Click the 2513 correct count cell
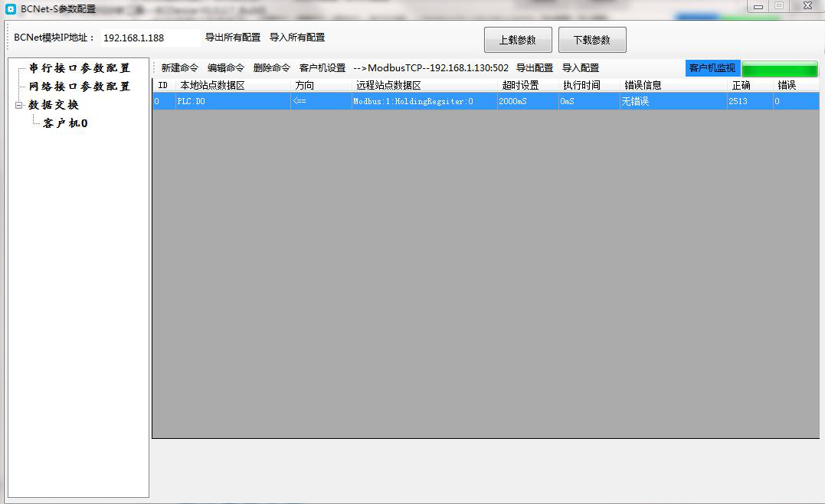 click(x=750, y=101)
